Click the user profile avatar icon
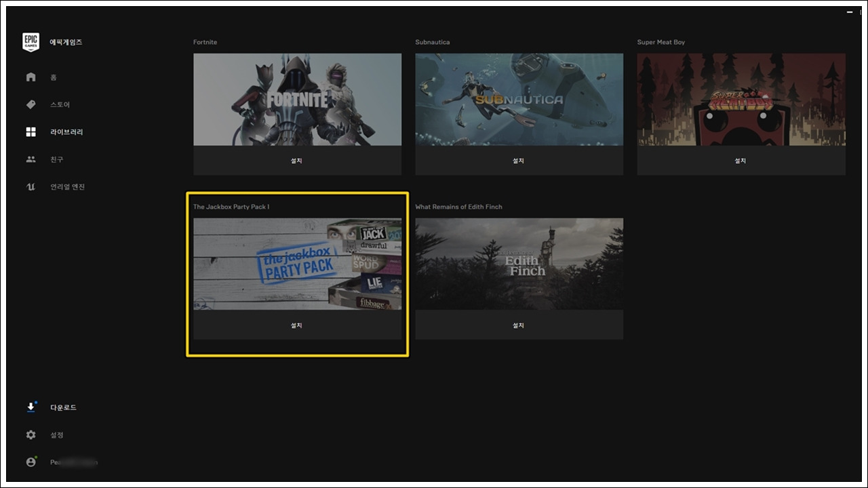Viewport: 868px width, 488px height. pos(31,462)
